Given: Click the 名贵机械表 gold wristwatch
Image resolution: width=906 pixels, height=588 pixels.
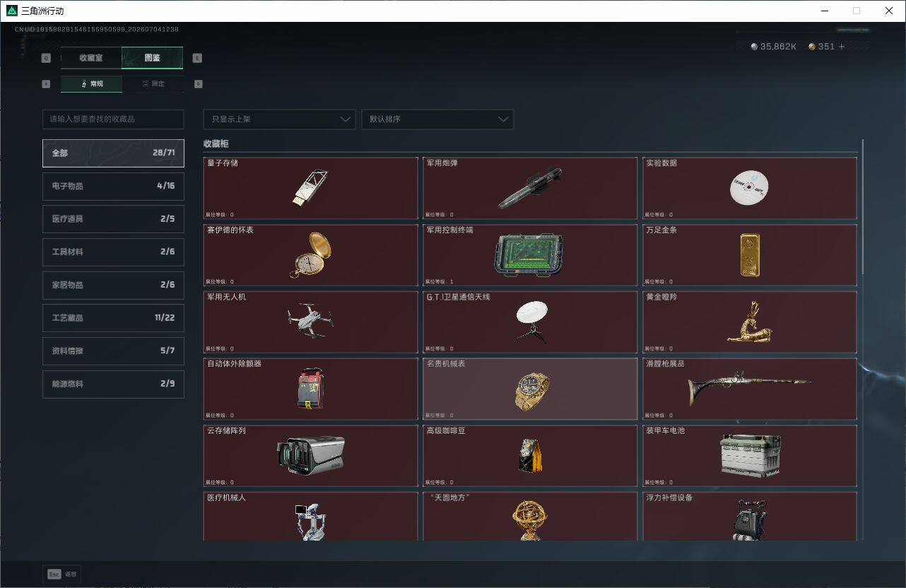Looking at the screenshot, I should pos(530,389).
